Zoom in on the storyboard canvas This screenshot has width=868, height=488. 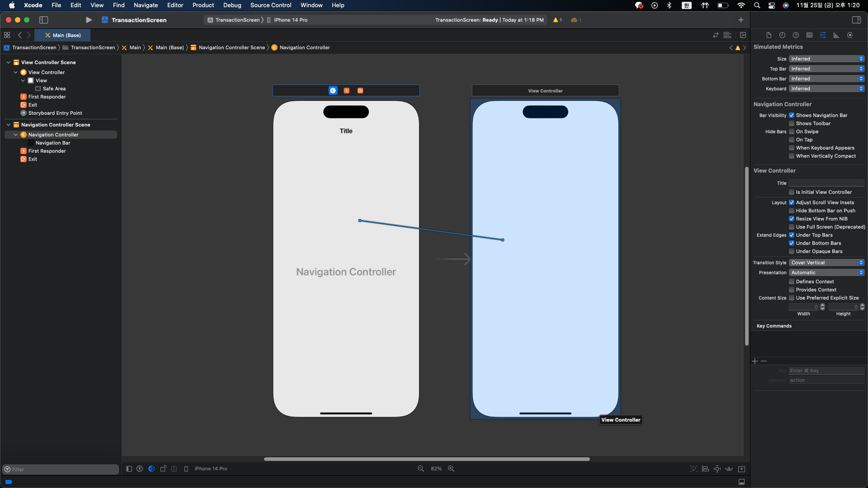point(451,469)
